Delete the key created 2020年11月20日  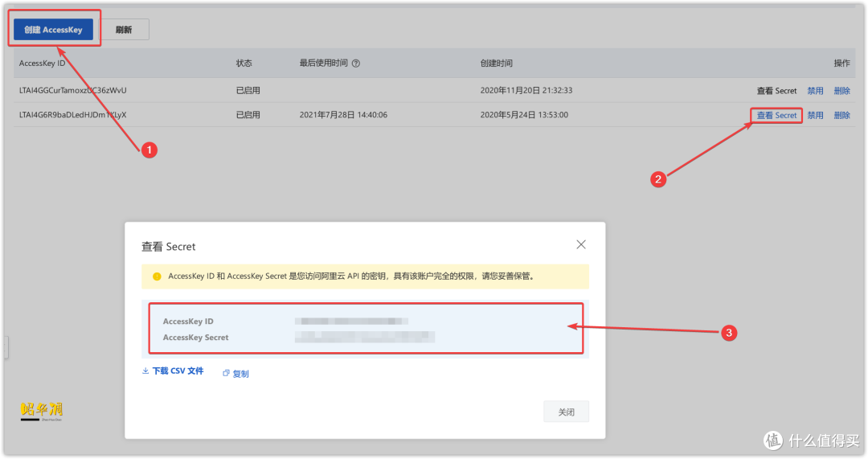[x=841, y=91]
